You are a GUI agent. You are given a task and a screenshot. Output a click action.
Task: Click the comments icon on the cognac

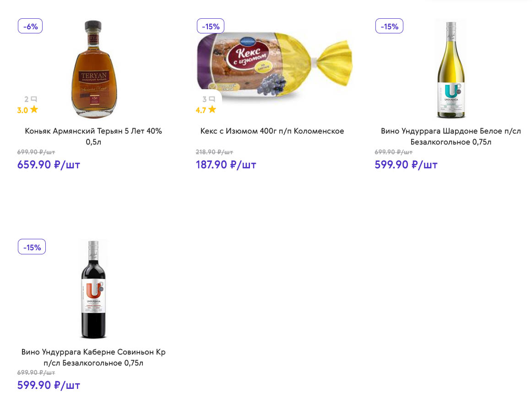click(x=34, y=99)
